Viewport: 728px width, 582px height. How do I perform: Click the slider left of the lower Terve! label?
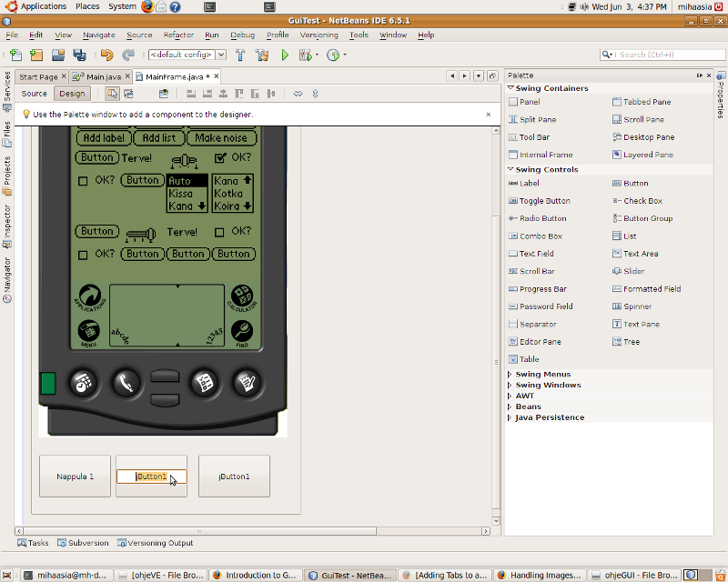click(141, 235)
